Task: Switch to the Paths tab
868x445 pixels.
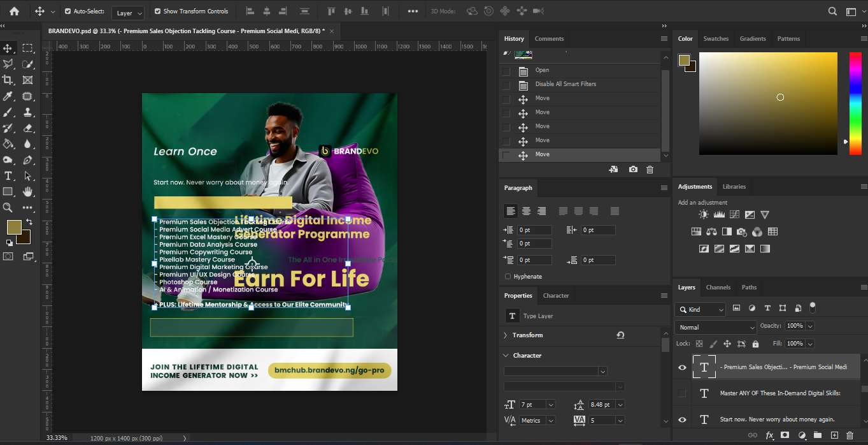Action: coord(749,288)
